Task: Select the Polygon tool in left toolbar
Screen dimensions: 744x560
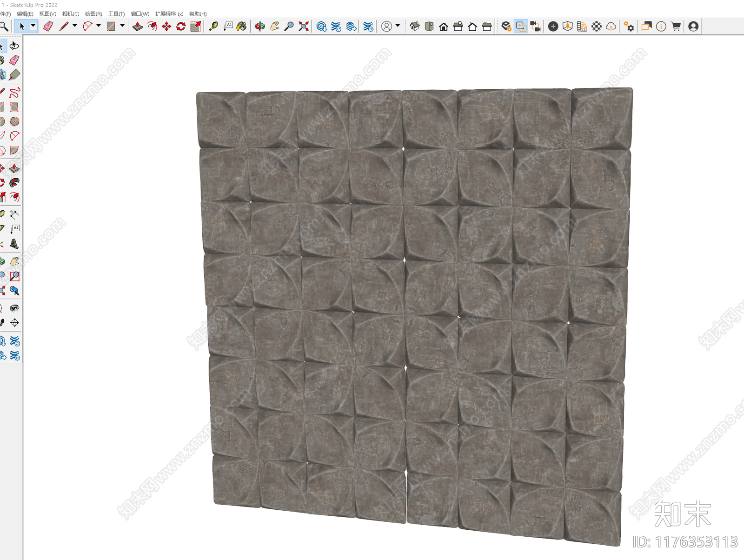Action: [14, 121]
